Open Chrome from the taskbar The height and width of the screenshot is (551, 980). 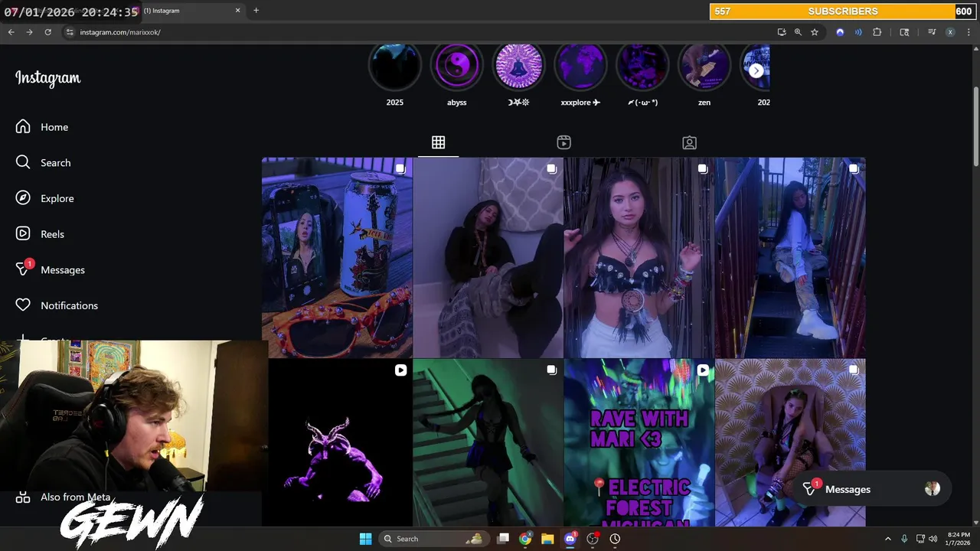[525, 539]
